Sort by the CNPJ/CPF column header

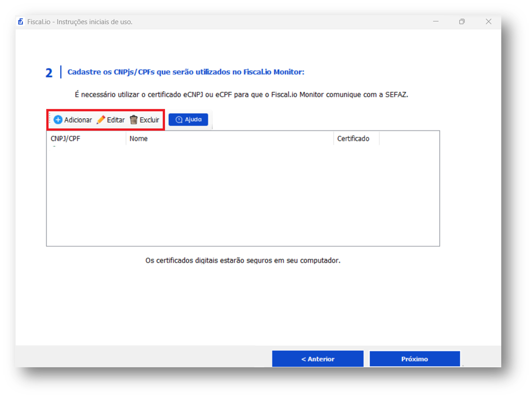(x=86, y=138)
